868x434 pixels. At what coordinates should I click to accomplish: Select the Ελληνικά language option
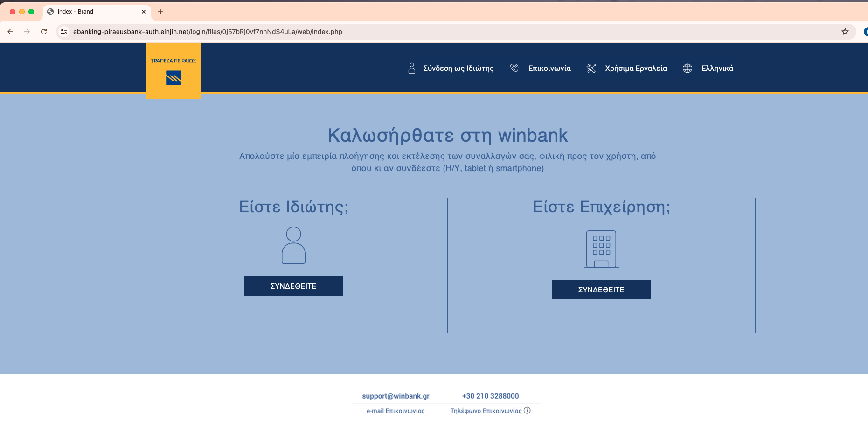click(717, 68)
